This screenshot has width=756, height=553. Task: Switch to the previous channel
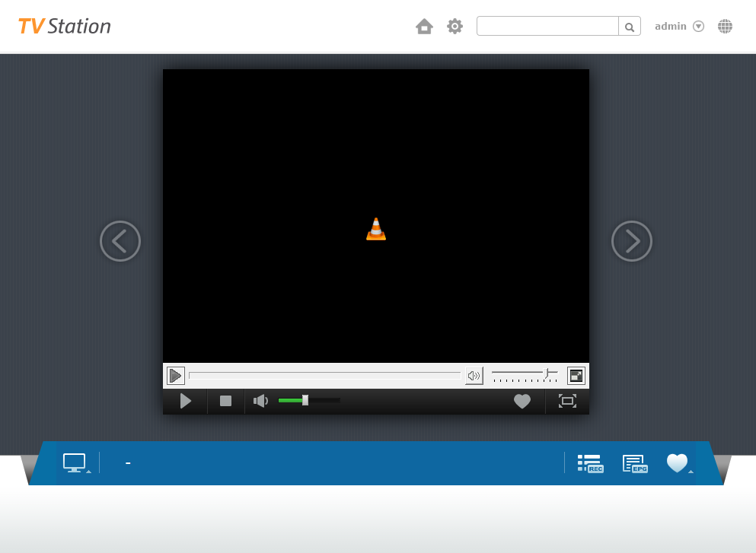[120, 241]
